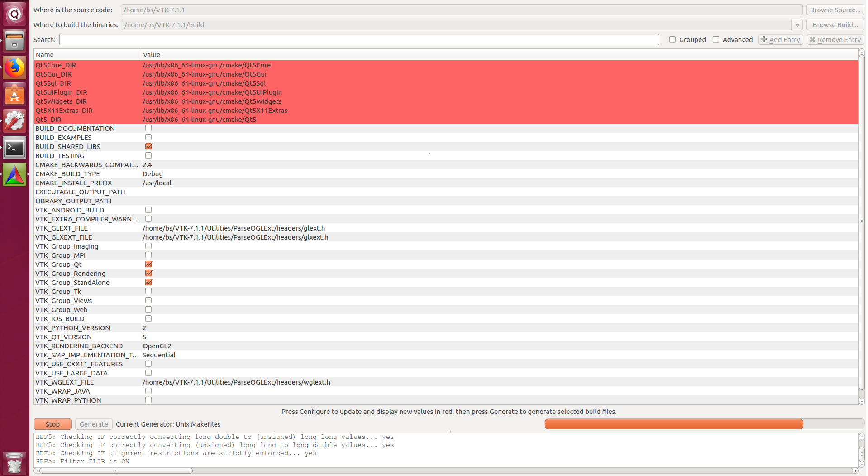Image resolution: width=868 pixels, height=476 pixels.
Task: Enable VTK_IOS_BUILD checkbox
Action: (x=148, y=318)
